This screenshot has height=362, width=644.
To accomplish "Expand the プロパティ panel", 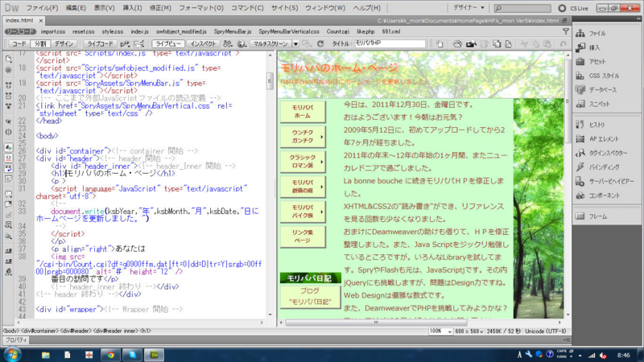I will click(16, 339).
